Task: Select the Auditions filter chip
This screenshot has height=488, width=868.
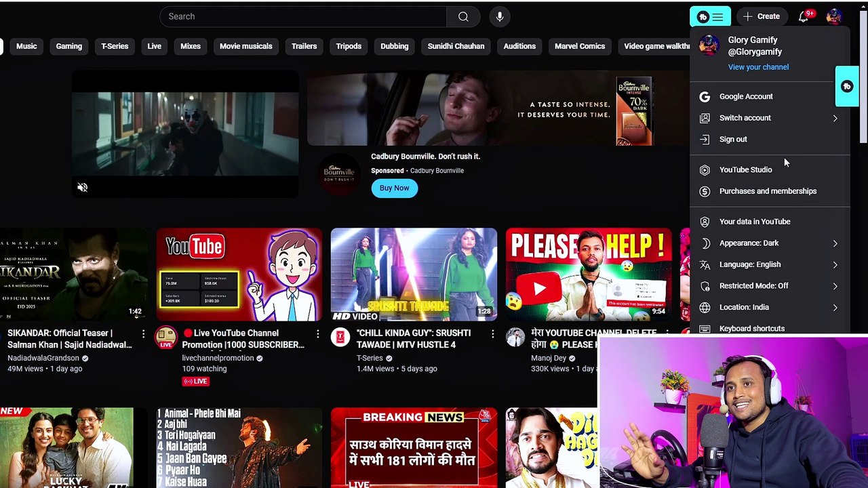Action: click(519, 46)
